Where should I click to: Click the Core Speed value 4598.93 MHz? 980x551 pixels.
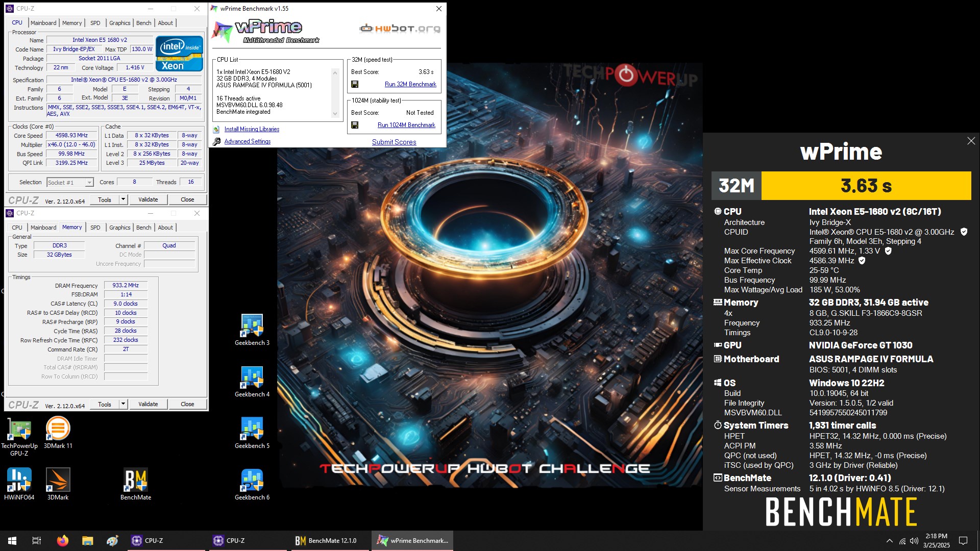pyautogui.click(x=71, y=135)
